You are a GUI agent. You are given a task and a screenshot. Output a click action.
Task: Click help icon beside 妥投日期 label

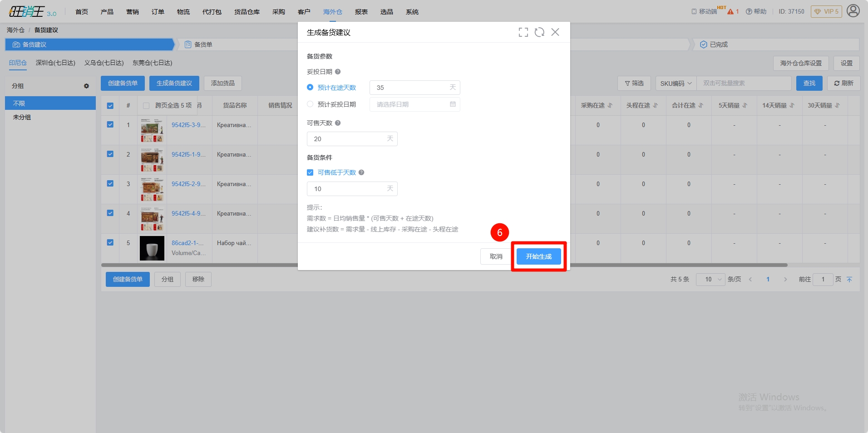338,72
